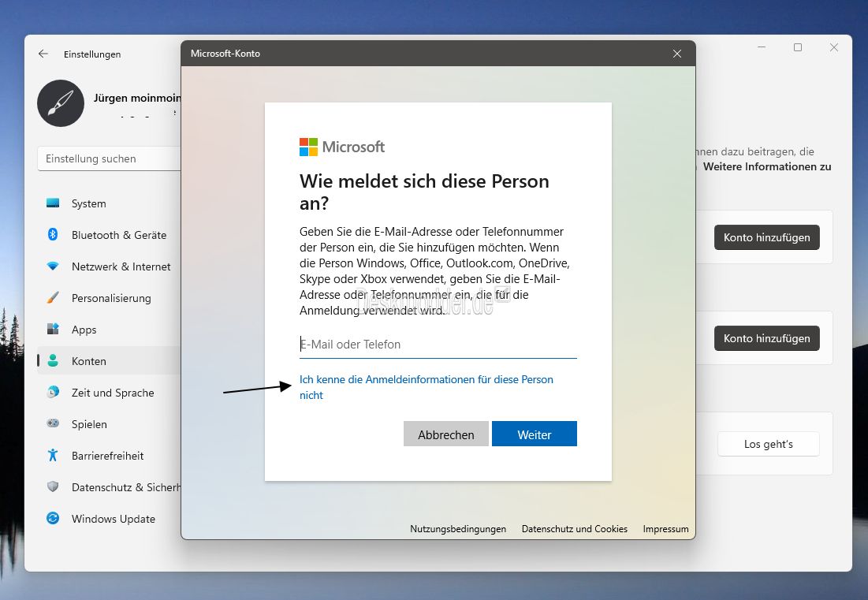Click the Netzwerk & Internet wifi icon
The image size is (868, 600).
click(x=53, y=266)
